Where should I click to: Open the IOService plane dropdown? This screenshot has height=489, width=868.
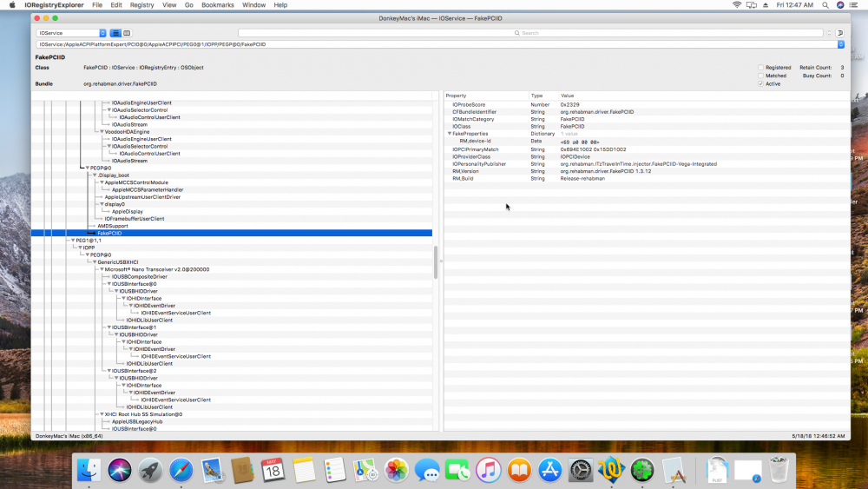[x=71, y=33]
